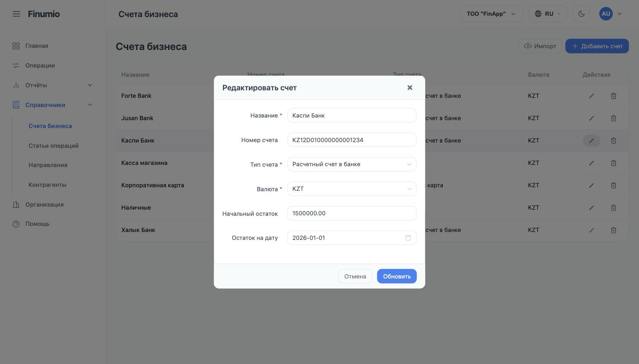Open the ТОО "FinApp" company selector
The height and width of the screenshot is (364, 639).
point(492,14)
